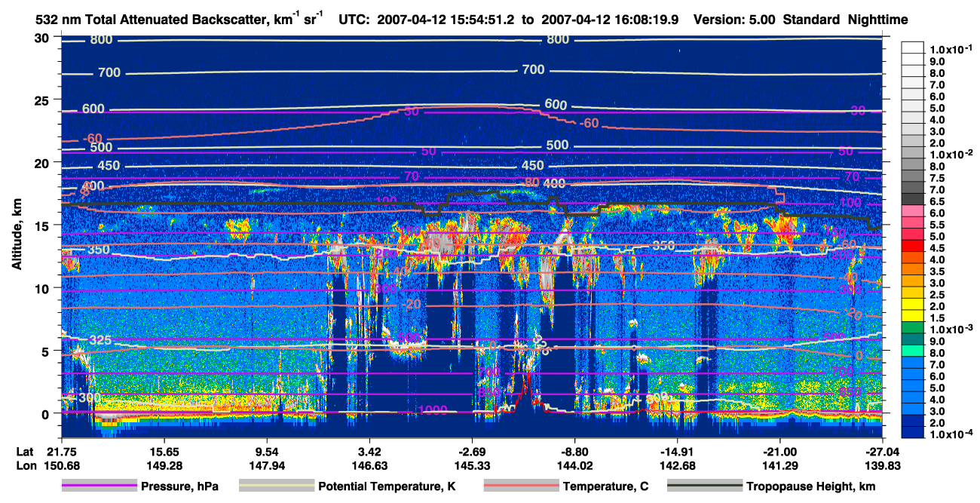Click the 'Temperature, C' legend label
Screen dimensions: 980x503
tap(605, 487)
